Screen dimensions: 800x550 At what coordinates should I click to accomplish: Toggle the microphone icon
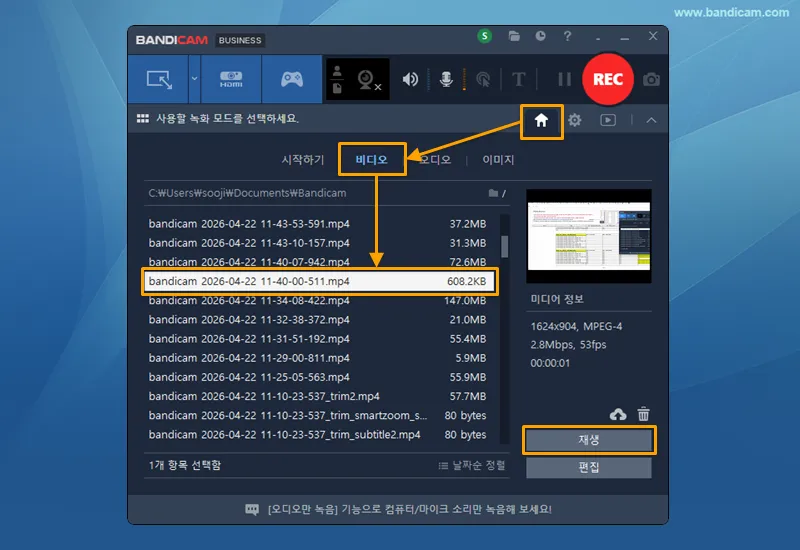click(446, 79)
